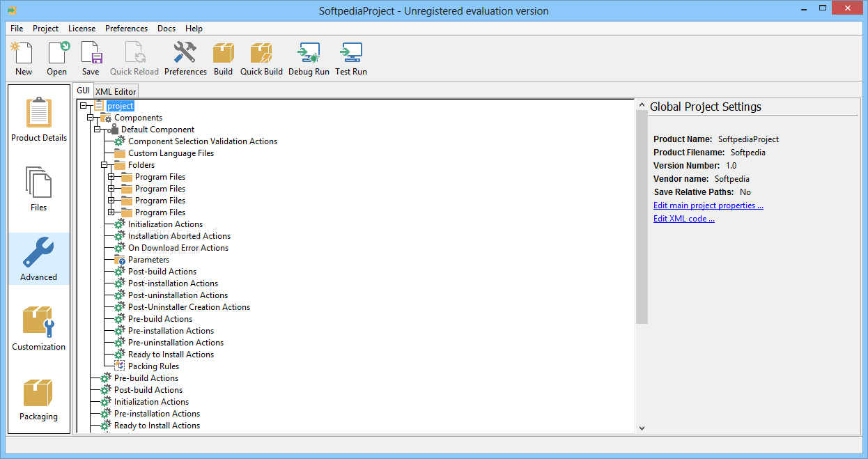Click gear icon of Component Selection Validation Actions

(x=120, y=141)
